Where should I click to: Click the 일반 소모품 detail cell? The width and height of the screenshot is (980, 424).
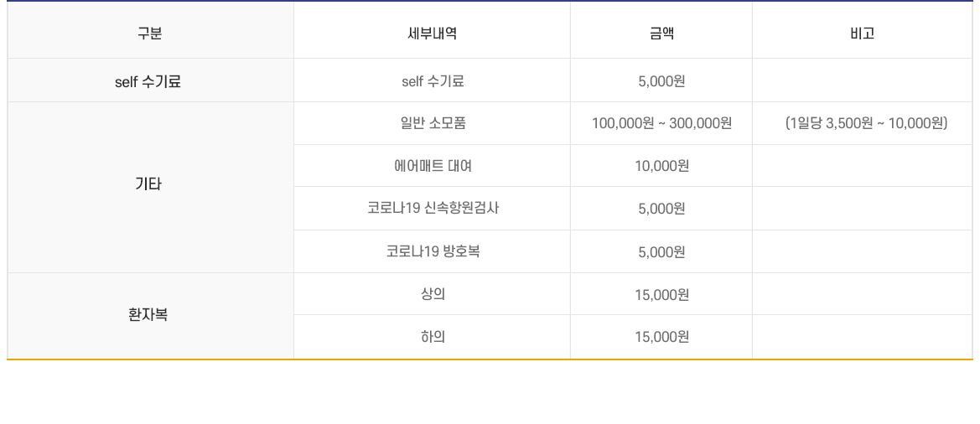(x=432, y=123)
